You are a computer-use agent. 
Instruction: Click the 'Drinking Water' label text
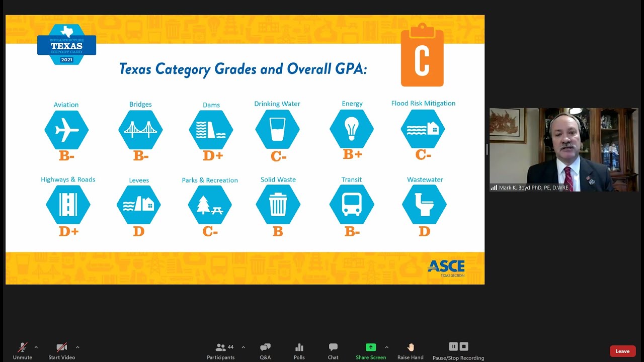(x=277, y=104)
